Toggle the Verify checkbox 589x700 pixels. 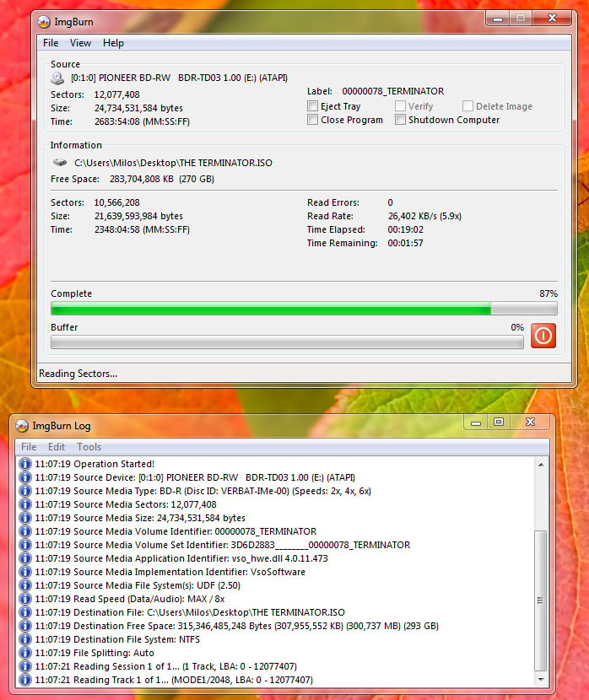click(401, 106)
